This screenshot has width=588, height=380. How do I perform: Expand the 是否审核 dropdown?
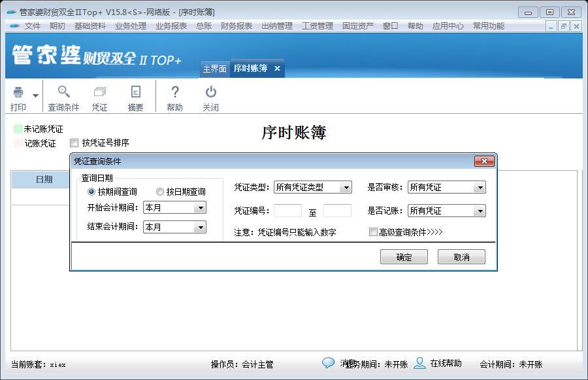[482, 186]
